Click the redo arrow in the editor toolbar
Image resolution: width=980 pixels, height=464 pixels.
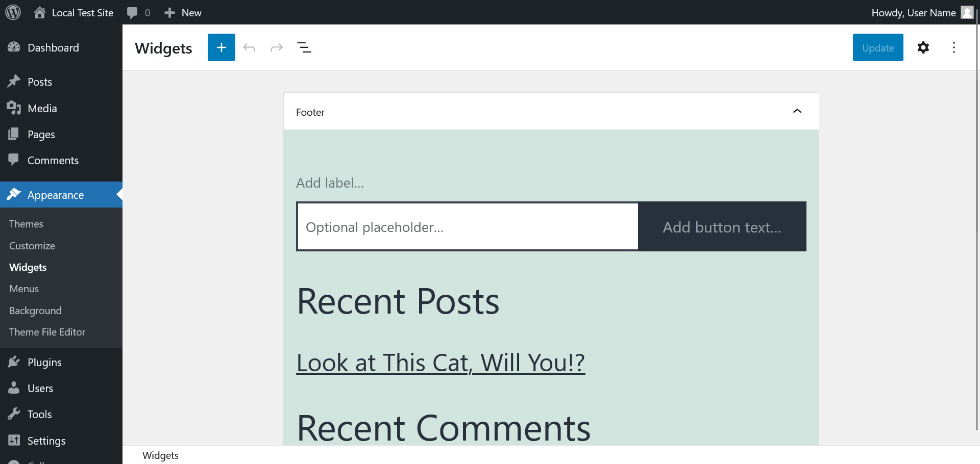coord(276,47)
